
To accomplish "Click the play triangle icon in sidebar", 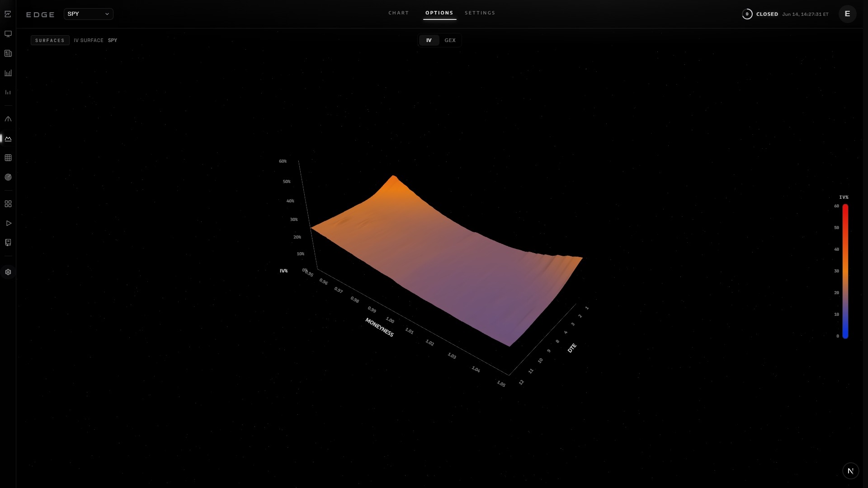I will pos(8,223).
